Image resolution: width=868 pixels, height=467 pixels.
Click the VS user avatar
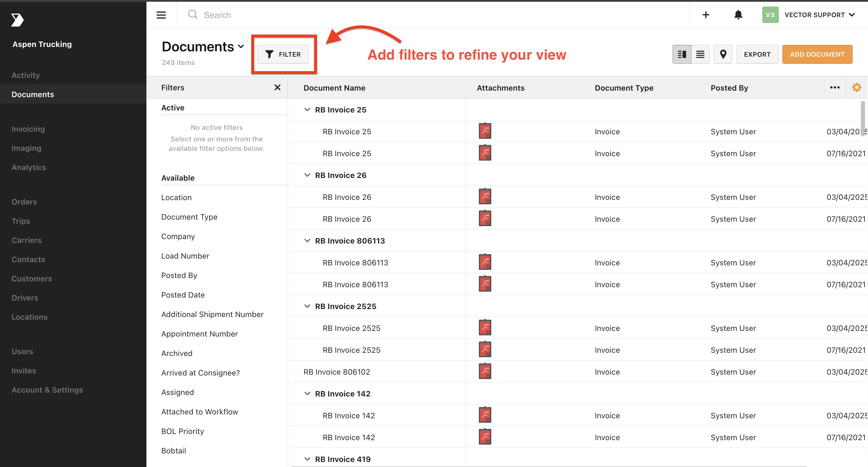pos(770,15)
